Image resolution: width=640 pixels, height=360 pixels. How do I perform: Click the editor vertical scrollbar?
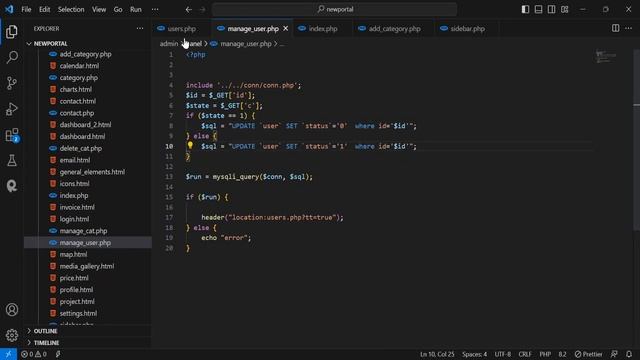(x=636, y=139)
